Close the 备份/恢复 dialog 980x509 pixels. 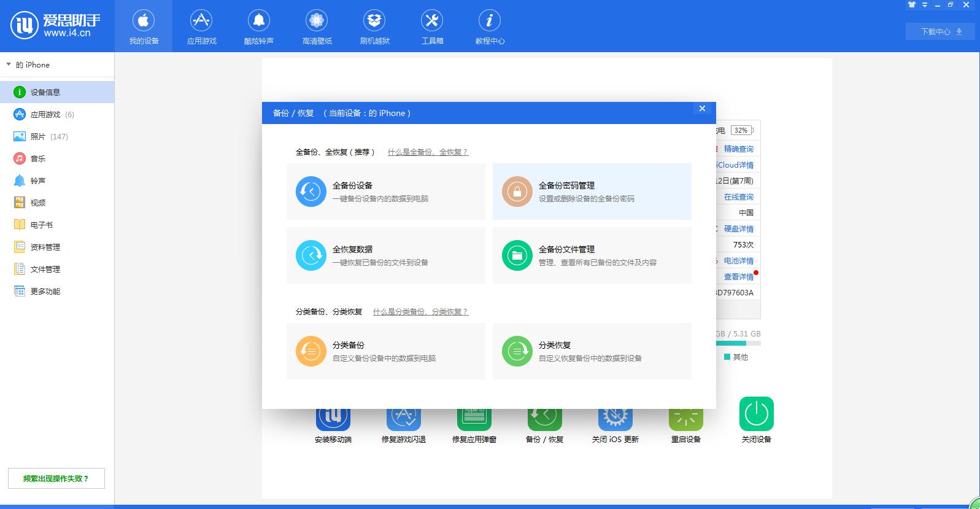(702, 109)
